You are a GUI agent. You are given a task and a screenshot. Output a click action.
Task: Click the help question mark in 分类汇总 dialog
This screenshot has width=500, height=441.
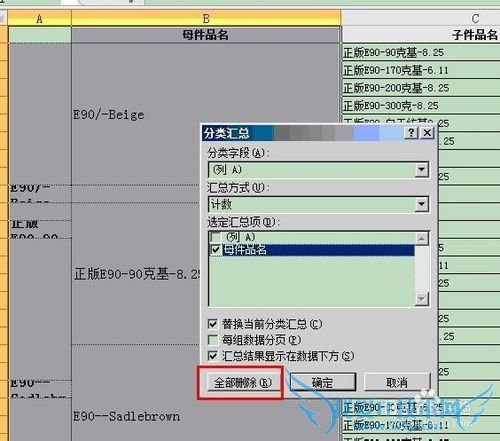click(x=411, y=133)
